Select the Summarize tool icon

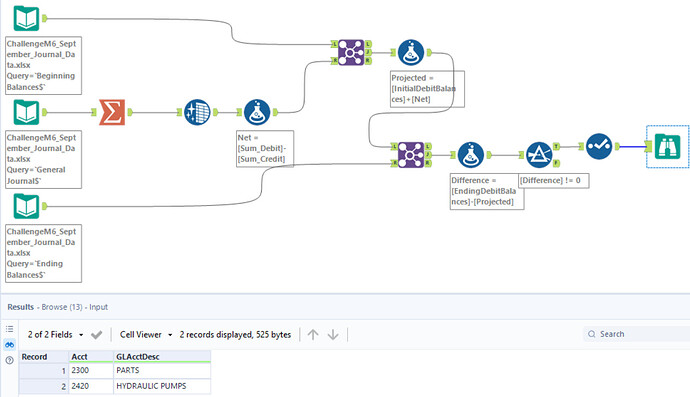112,112
